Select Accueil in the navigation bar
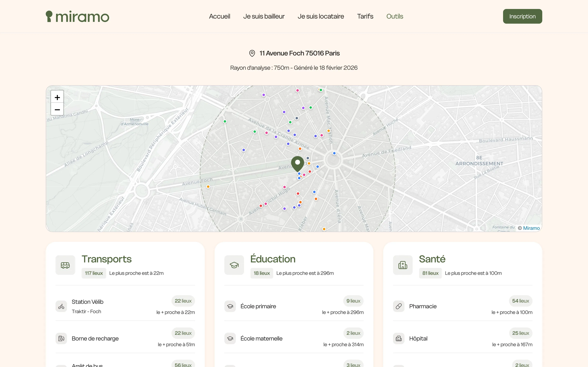Viewport: 588px width, 367px height. (219, 16)
